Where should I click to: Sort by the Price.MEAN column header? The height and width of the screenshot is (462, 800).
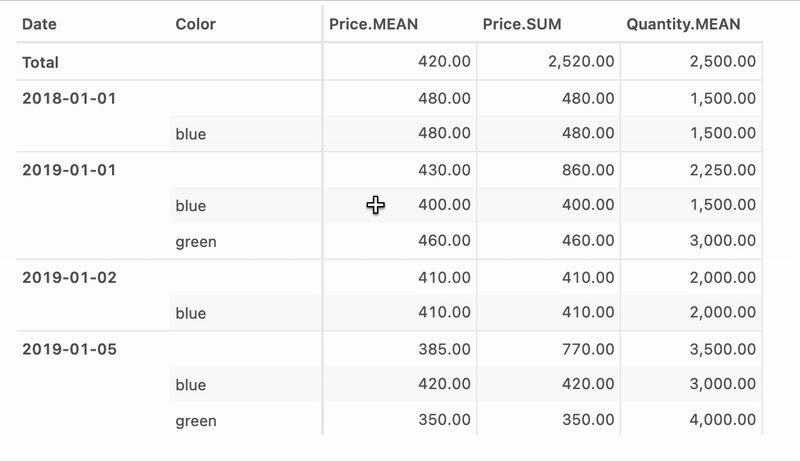click(374, 24)
